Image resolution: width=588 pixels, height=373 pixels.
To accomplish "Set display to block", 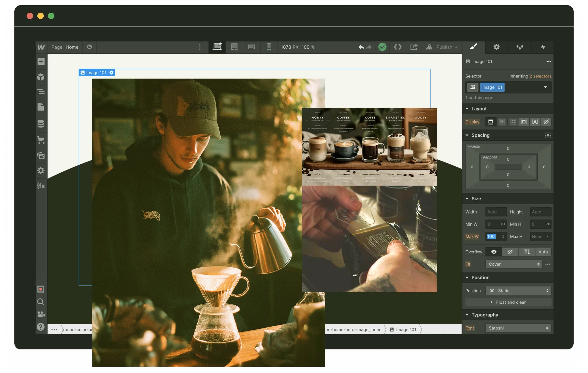I will point(491,122).
